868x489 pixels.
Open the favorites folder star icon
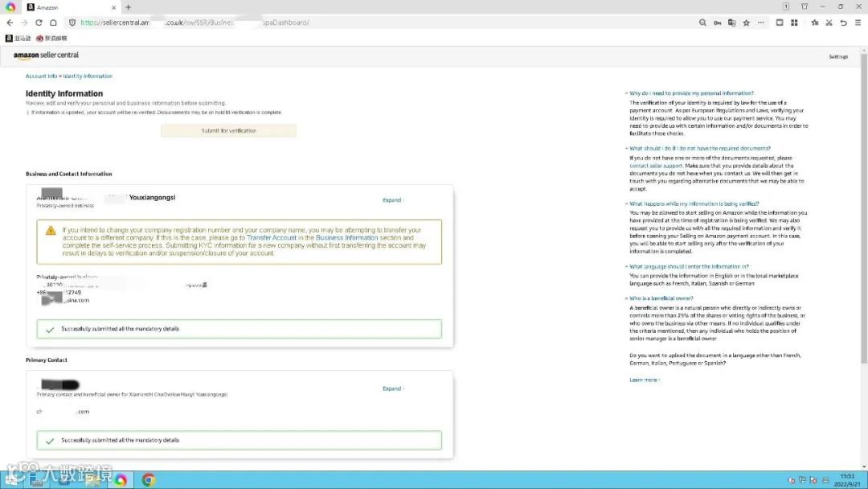[815, 23]
